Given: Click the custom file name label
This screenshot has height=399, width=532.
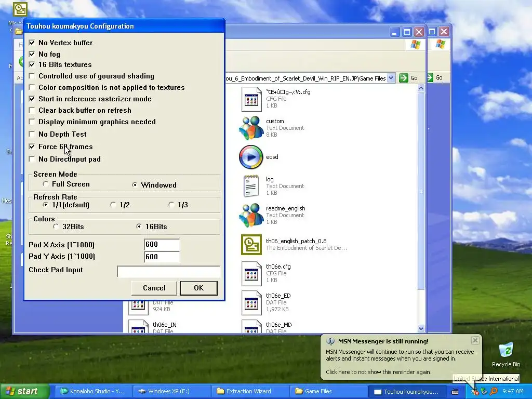Looking at the screenshot, I should 275,121.
